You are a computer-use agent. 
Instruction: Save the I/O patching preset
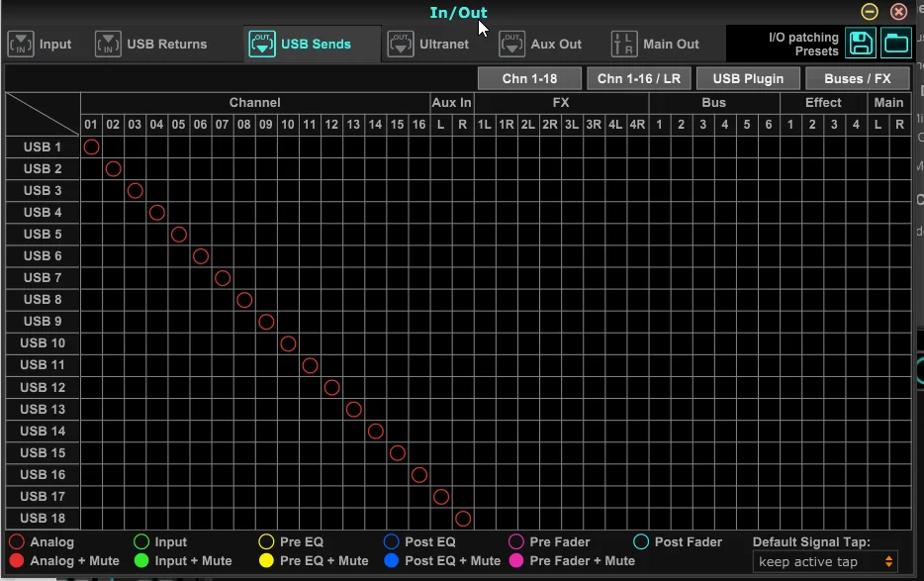861,43
